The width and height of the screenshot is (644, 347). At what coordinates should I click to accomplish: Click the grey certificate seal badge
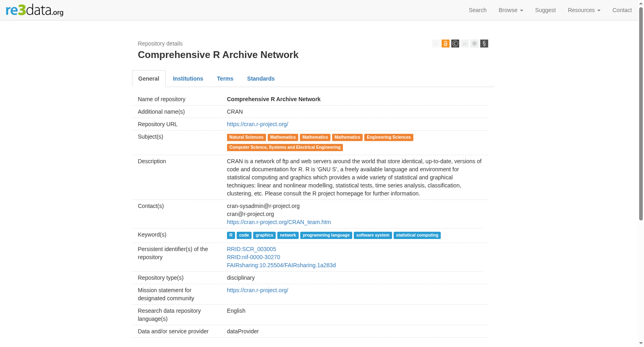click(x=475, y=44)
